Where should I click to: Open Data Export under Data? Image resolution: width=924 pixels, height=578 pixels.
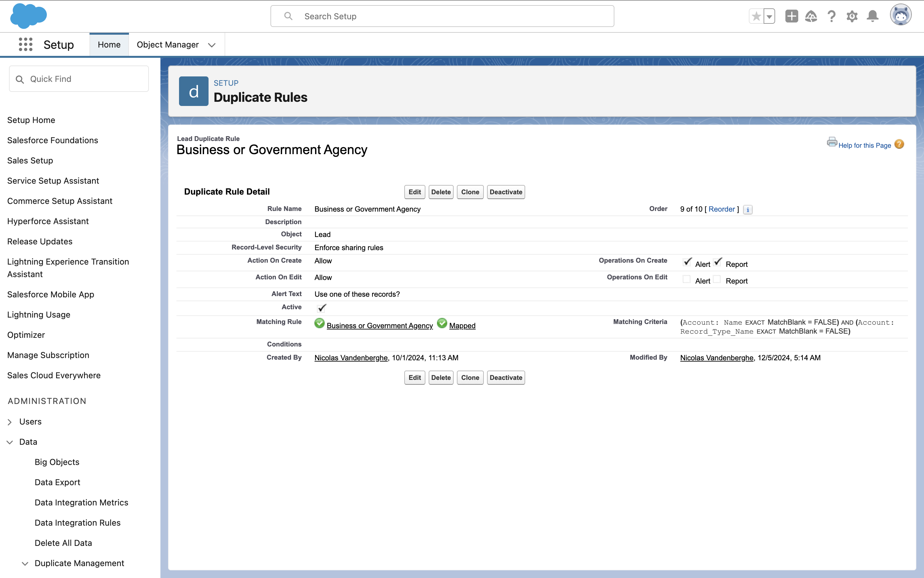click(57, 482)
